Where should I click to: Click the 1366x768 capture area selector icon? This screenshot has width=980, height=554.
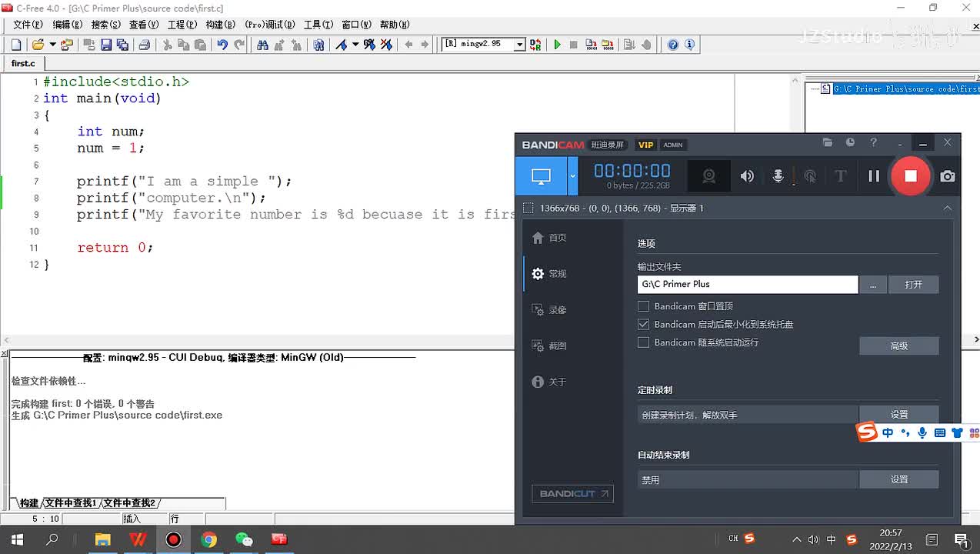pyautogui.click(x=528, y=208)
